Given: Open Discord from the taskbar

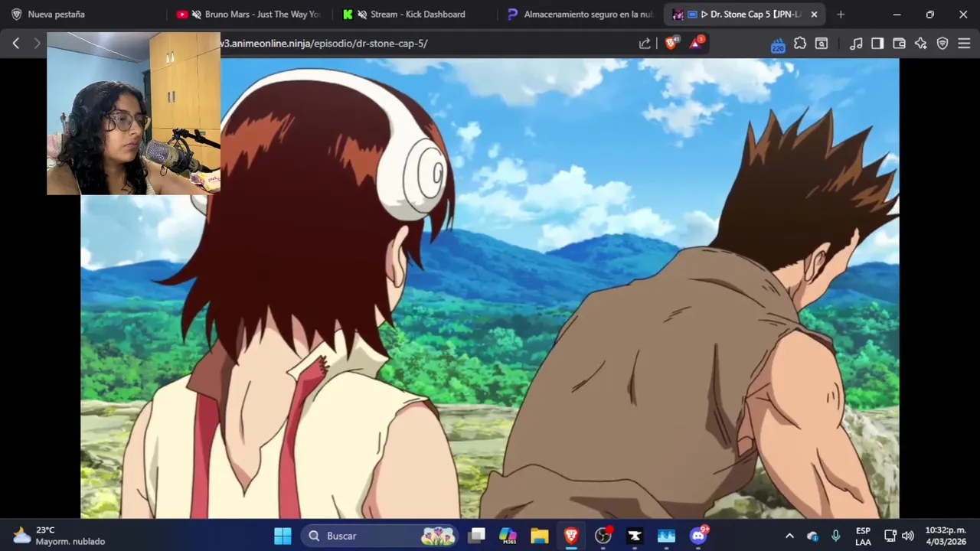Looking at the screenshot, I should pyautogui.click(x=698, y=536).
